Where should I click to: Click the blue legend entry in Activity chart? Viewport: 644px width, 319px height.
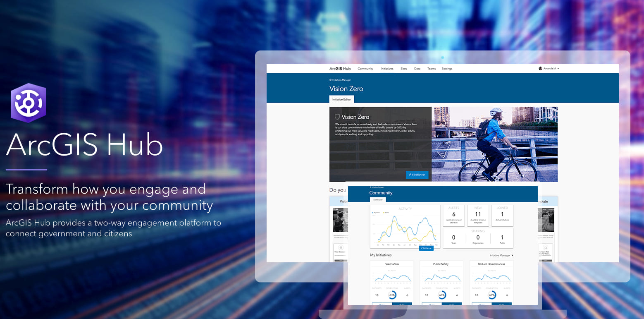coord(377,212)
